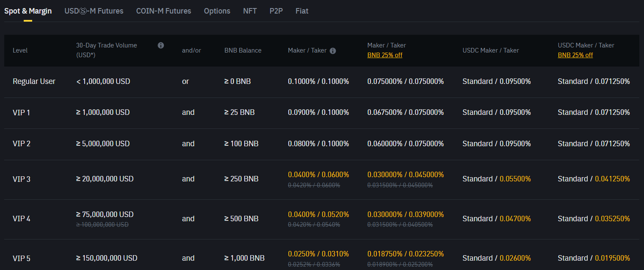The height and width of the screenshot is (270, 644).
Task: Click the active Spot & Margin tab
Action: [28, 11]
